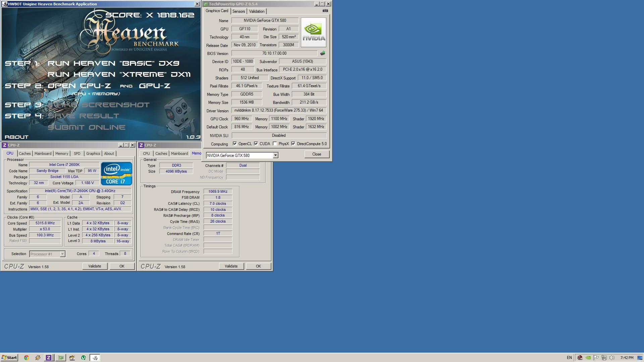This screenshot has width=644, height=362.
Task: Click About in Heaven Benchmark
Action: coord(16,137)
